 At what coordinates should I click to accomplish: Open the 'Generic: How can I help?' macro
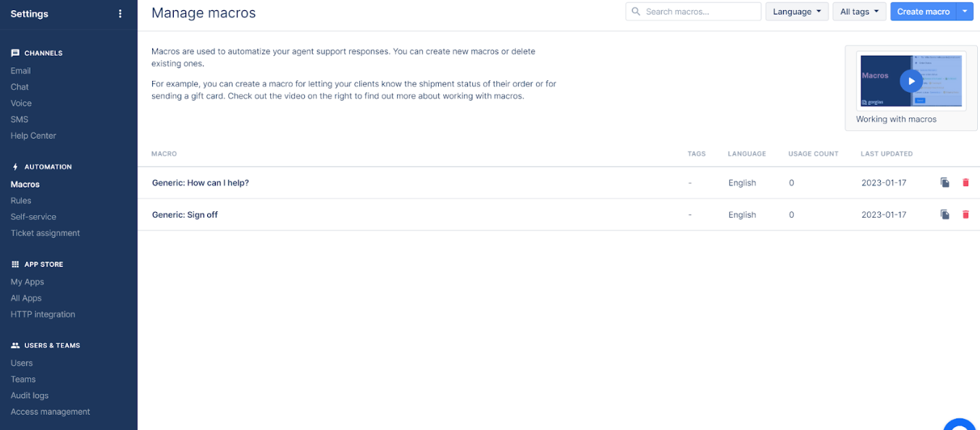(201, 183)
